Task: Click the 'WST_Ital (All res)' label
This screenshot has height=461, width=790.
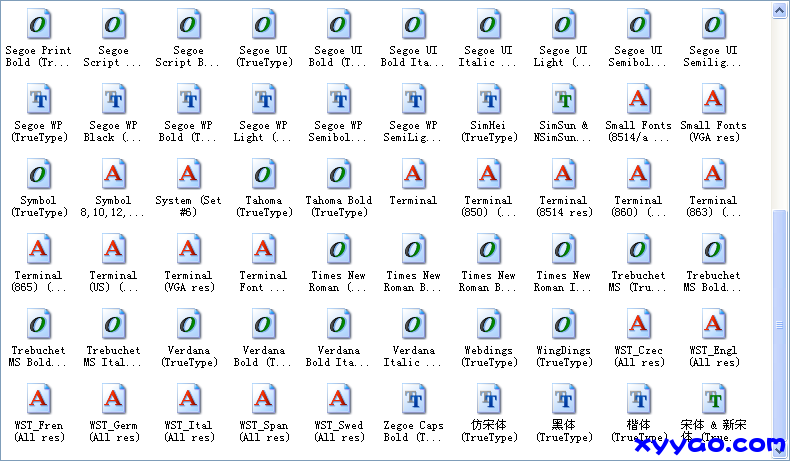Action: [x=188, y=432]
